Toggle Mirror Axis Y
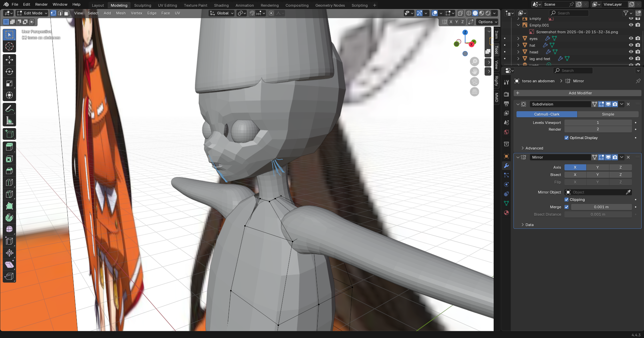 pos(597,167)
